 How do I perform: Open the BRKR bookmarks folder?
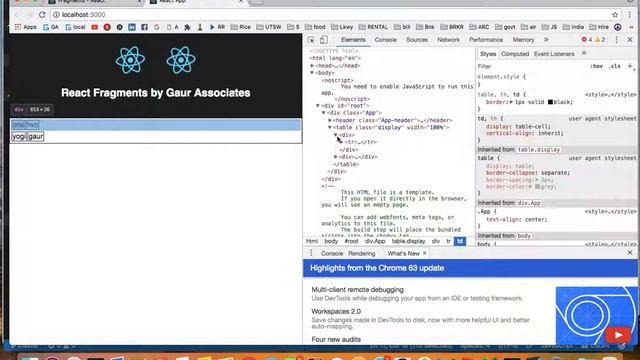pos(452,27)
